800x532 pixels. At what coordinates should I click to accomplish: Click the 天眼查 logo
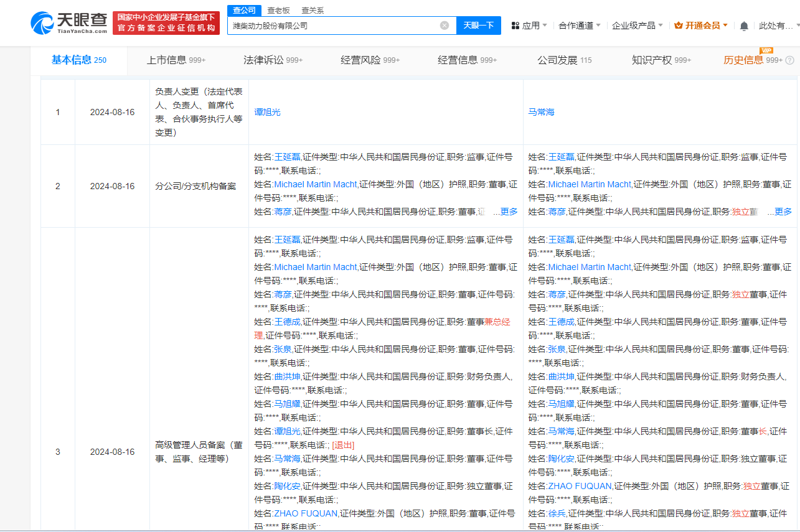[68, 22]
